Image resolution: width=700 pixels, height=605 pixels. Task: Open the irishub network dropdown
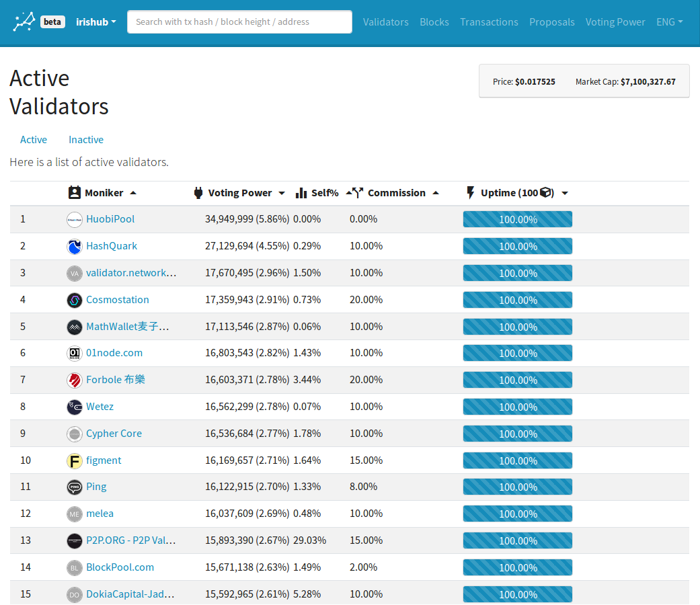[96, 22]
